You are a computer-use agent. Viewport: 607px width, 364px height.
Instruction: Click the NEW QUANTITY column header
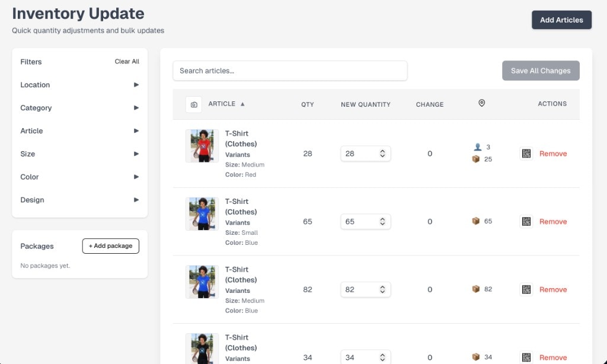[365, 104]
